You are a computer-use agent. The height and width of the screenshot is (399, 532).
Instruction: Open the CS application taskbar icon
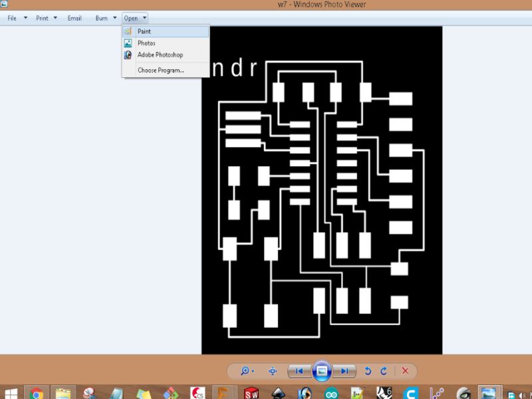[198, 394]
